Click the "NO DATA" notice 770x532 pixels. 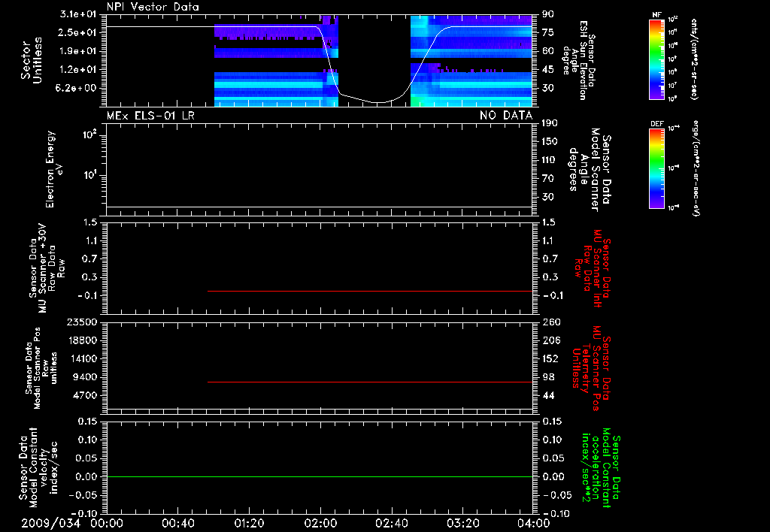(x=506, y=115)
